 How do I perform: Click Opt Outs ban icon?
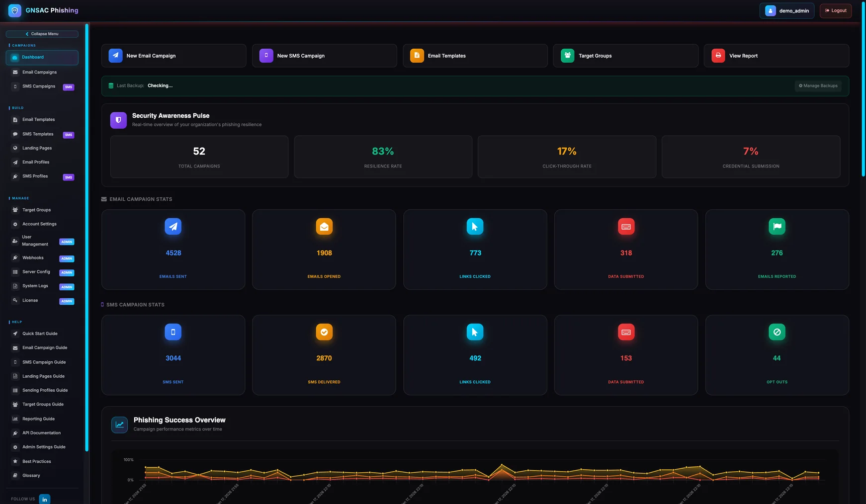point(777,332)
